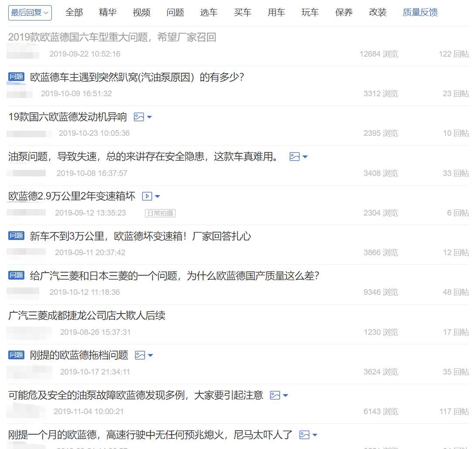Click timestamp 2019-11-04 10:00:21
This screenshot has width=476, height=449.
(89, 412)
